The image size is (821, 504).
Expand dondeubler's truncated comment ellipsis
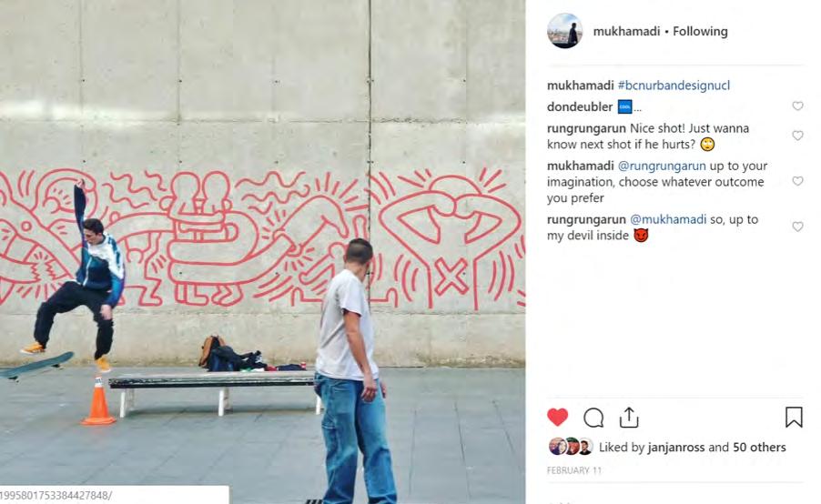tap(637, 109)
